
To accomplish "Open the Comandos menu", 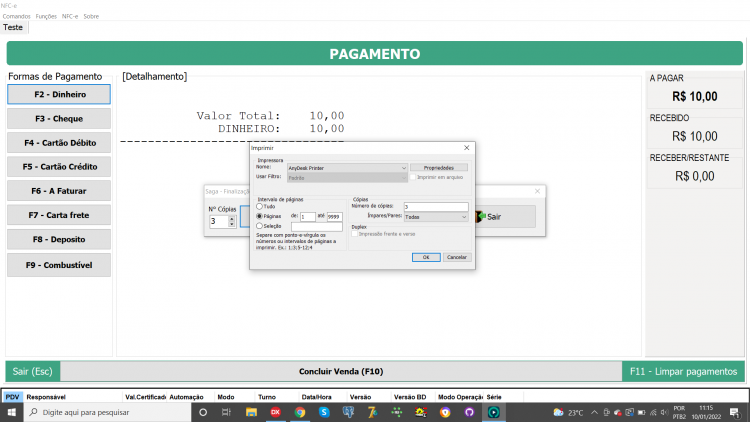I will (x=16, y=16).
